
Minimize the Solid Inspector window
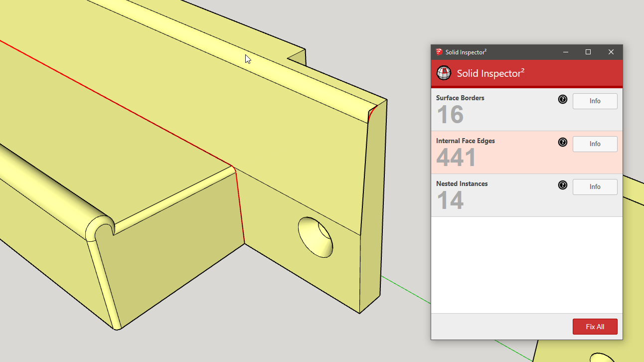coord(566,52)
